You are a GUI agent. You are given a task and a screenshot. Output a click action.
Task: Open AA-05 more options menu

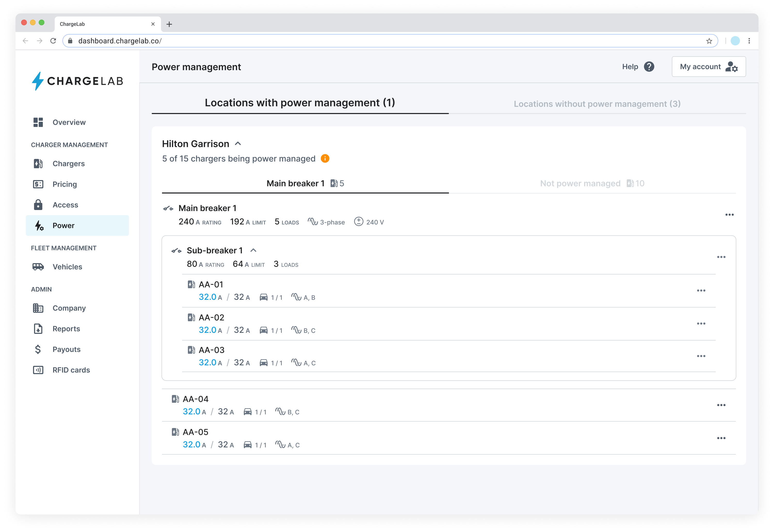coord(721,438)
